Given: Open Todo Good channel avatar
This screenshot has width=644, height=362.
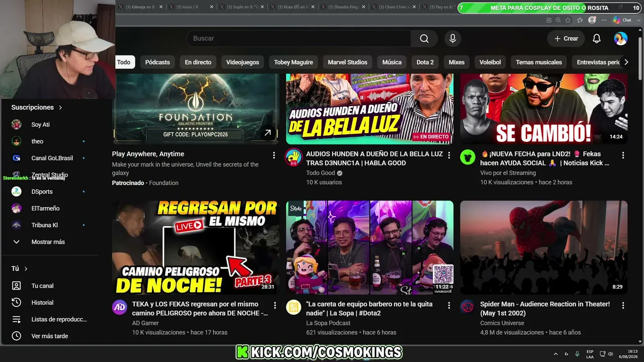Looking at the screenshot, I should coord(294,157).
